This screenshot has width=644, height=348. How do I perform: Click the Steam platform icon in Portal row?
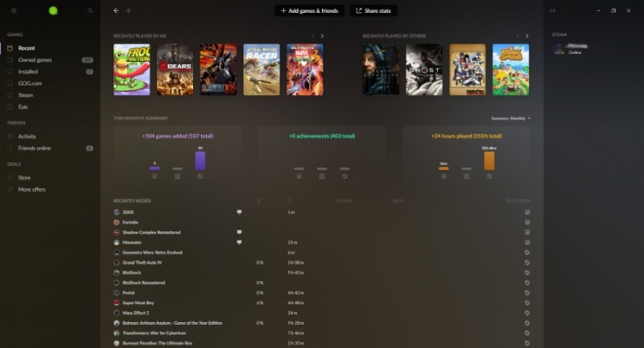(527, 293)
